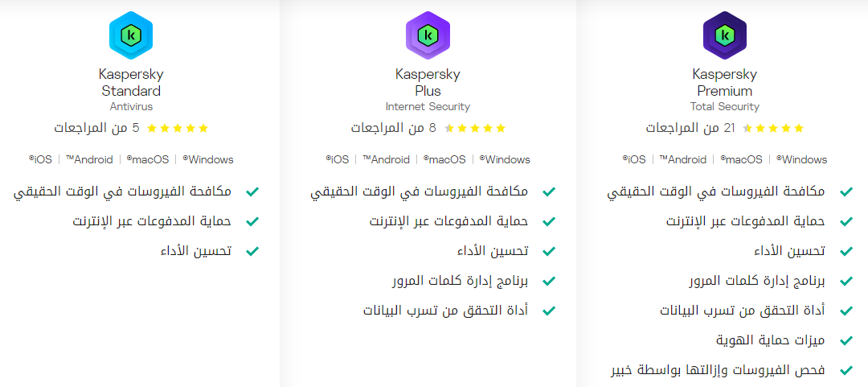Click the Android platform label under Plus

click(386, 159)
